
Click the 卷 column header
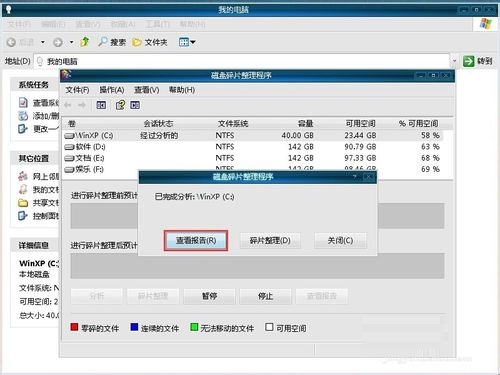[x=72, y=124]
